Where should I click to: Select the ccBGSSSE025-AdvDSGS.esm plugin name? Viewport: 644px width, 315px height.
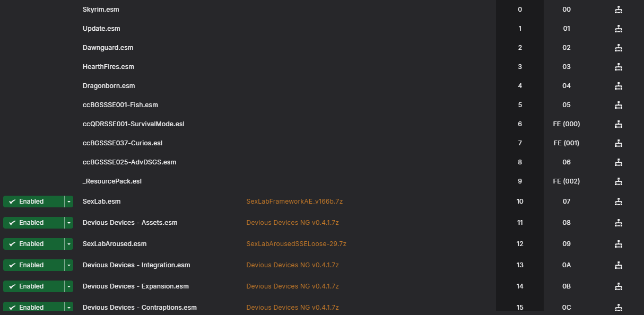pyautogui.click(x=129, y=162)
